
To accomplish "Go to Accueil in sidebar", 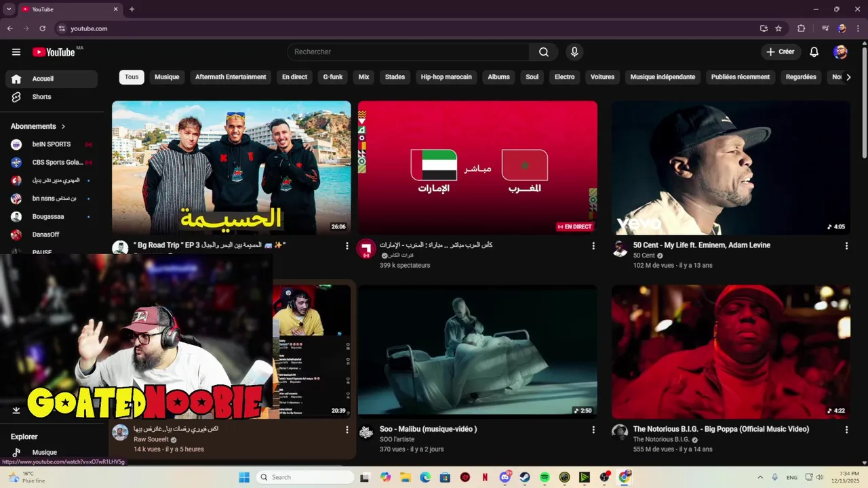I will pos(52,79).
